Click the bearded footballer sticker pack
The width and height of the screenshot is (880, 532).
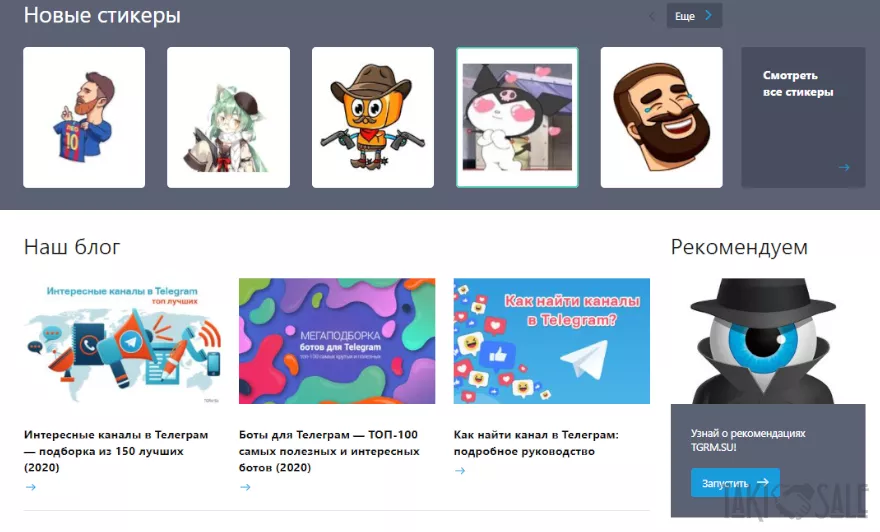[84, 117]
